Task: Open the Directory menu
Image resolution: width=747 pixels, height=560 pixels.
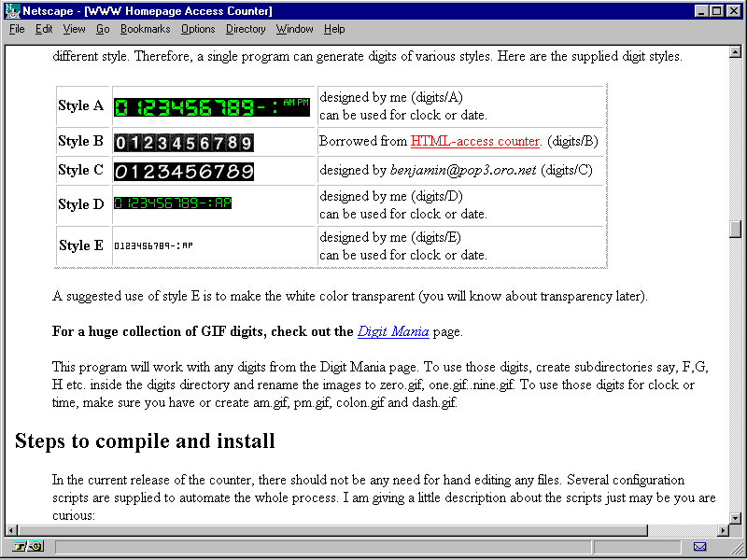Action: pos(246,29)
